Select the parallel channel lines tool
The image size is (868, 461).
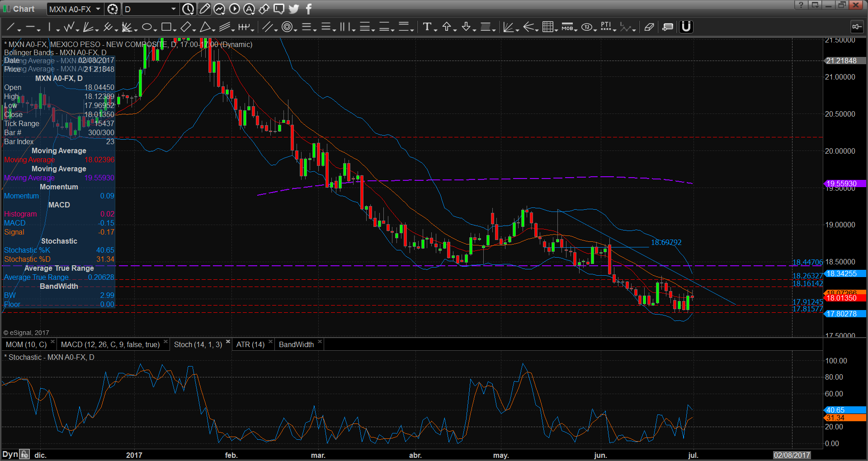(267, 27)
